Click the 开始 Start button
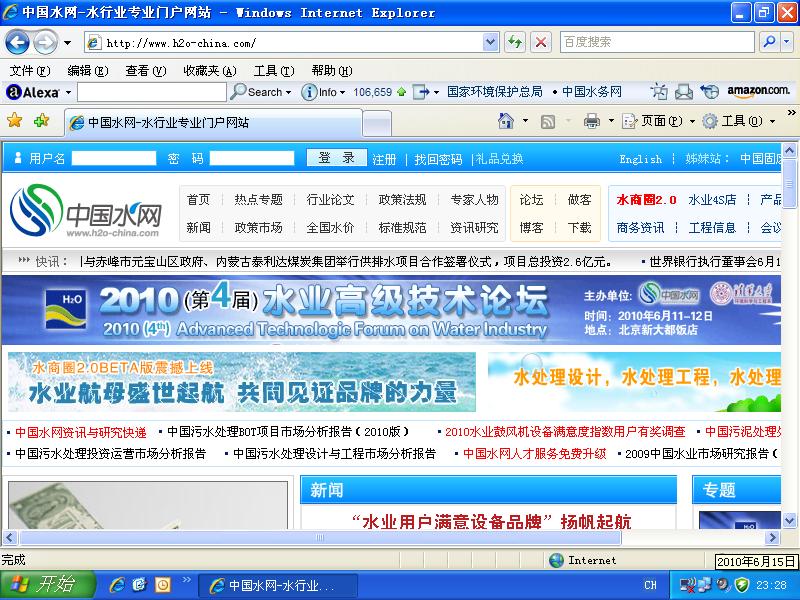Viewport: 800px width, 600px height. 47,585
